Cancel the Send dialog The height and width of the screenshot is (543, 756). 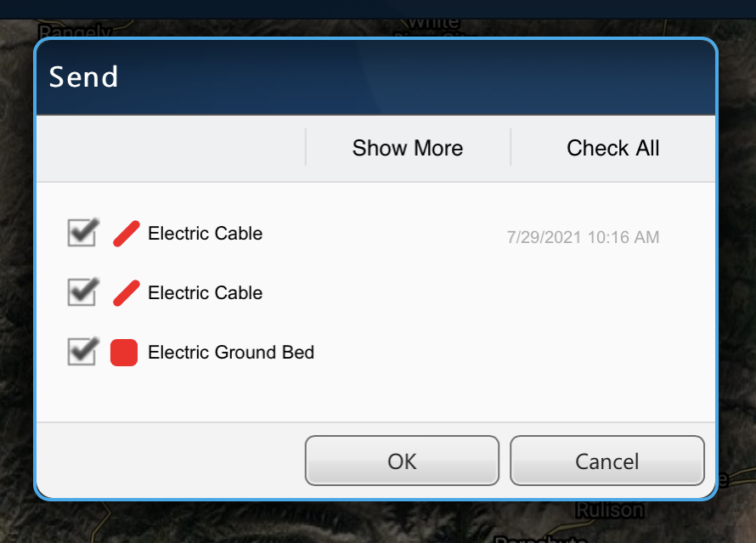607,461
